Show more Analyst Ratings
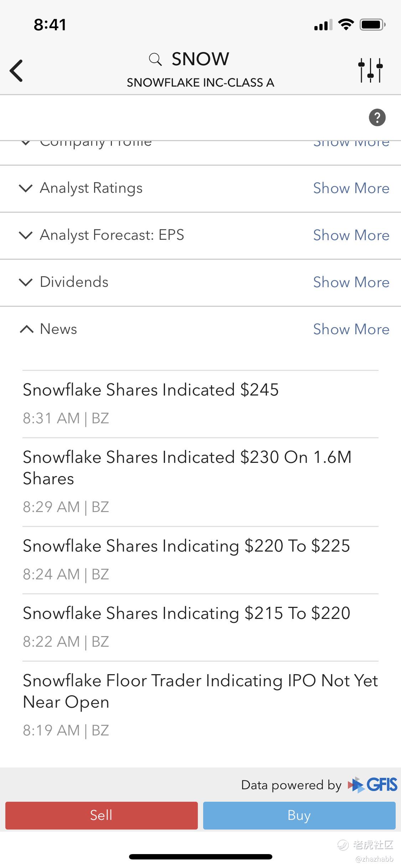Screen dimensions: 401x868 [x=351, y=188]
